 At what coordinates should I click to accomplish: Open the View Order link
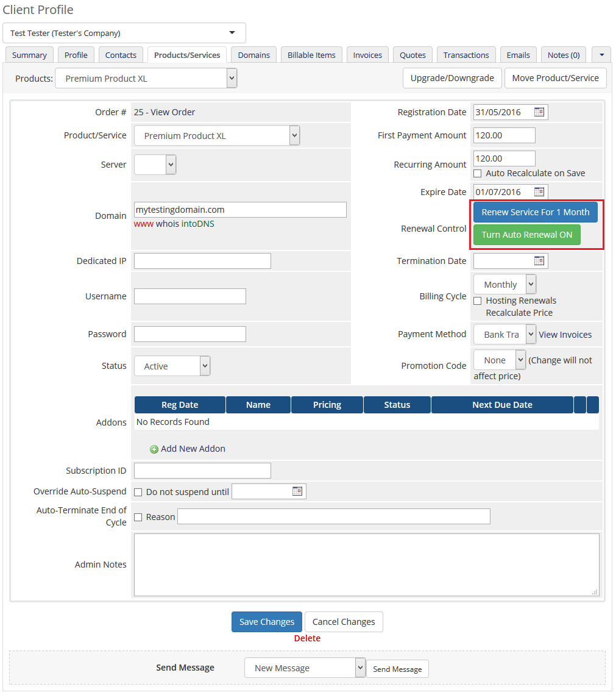tap(172, 112)
